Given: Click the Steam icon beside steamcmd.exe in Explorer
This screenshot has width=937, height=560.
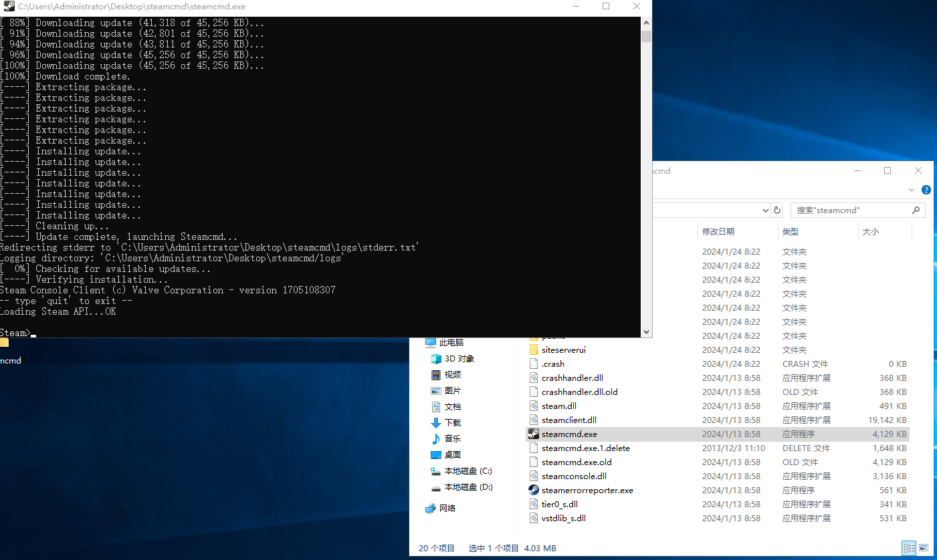Looking at the screenshot, I should point(534,434).
